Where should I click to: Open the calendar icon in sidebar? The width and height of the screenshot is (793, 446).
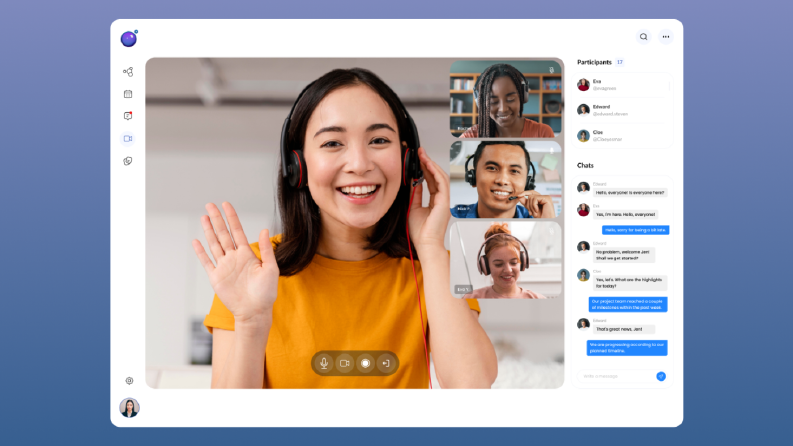click(x=128, y=94)
